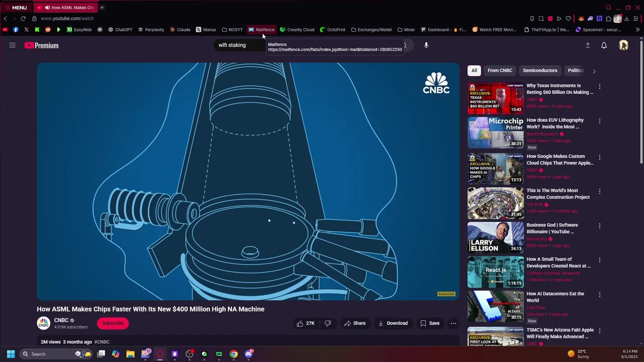644x362 pixels.
Task: Like the video with 27K likes
Action: pos(306,323)
